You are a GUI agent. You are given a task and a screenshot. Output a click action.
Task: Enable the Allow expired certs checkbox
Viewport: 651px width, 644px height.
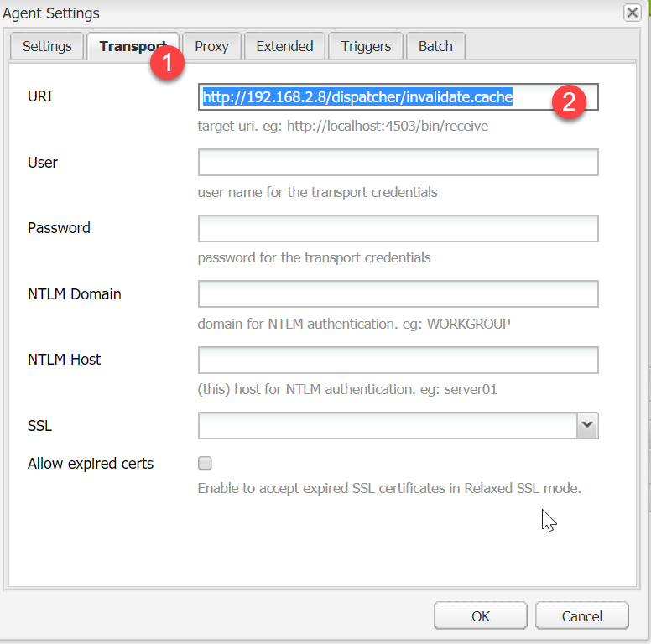205,463
